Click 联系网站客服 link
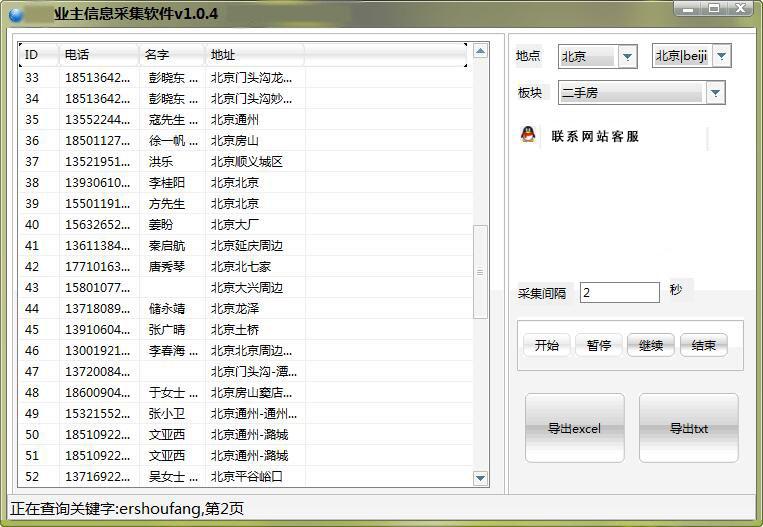 click(595, 136)
